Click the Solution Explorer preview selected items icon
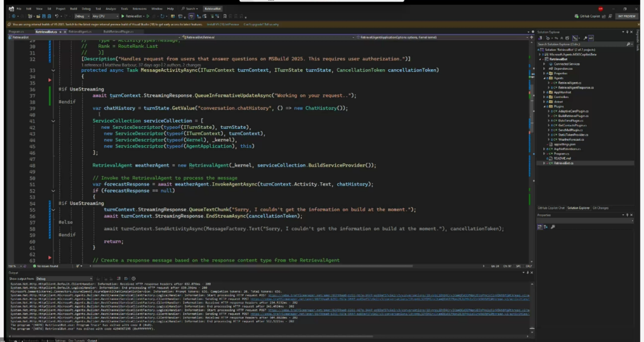Image resolution: width=644 pixels, height=342 pixels. click(591, 38)
